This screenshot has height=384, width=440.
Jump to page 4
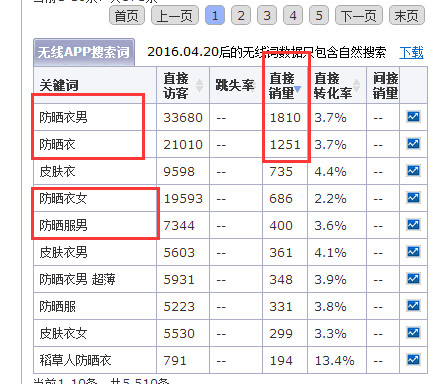[x=293, y=16]
